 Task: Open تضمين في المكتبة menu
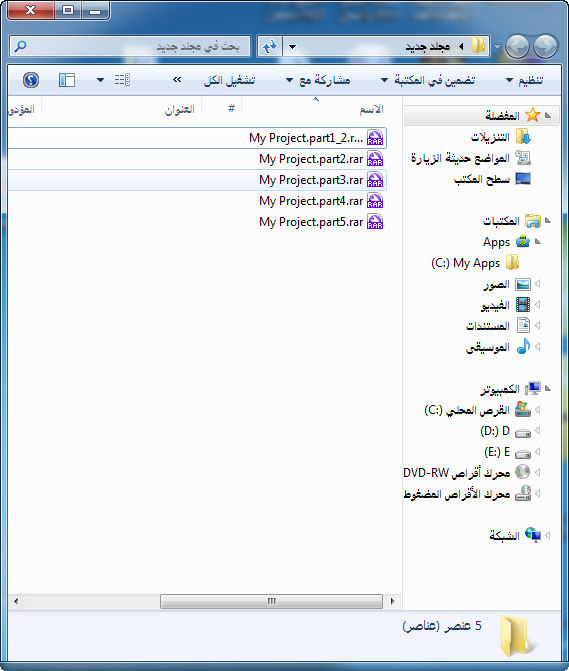(428, 80)
